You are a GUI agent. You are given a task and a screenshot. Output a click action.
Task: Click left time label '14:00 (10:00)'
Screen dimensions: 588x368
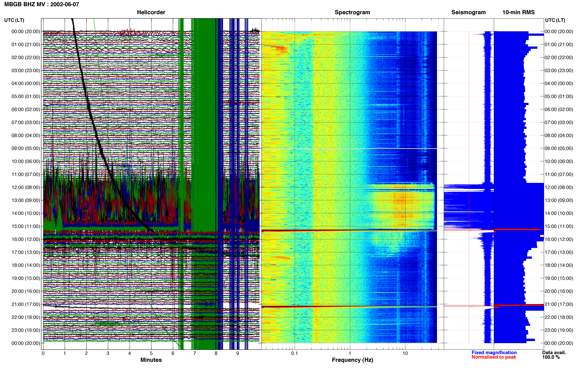tap(26, 213)
